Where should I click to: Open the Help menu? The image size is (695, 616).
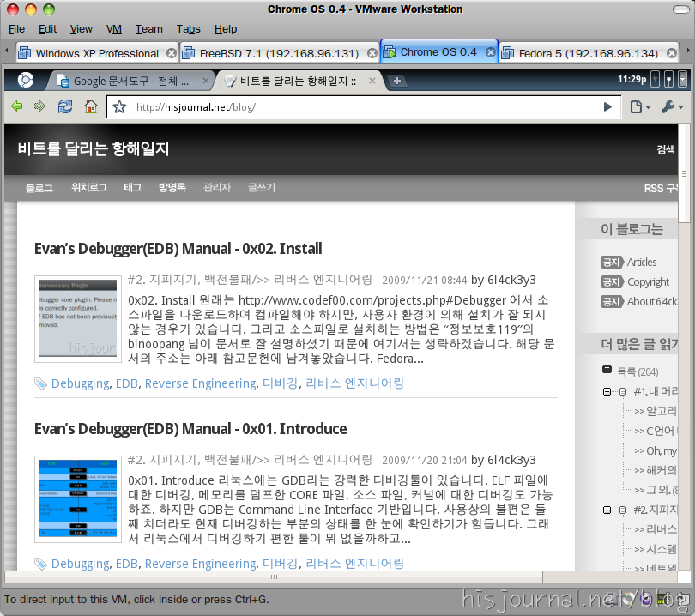click(226, 29)
